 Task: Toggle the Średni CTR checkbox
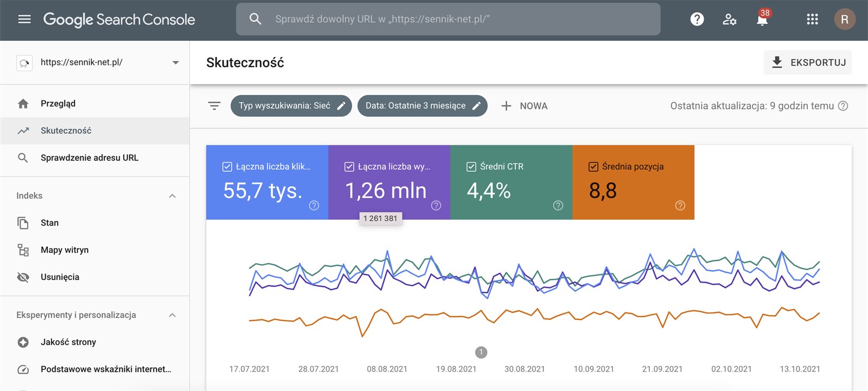(471, 166)
